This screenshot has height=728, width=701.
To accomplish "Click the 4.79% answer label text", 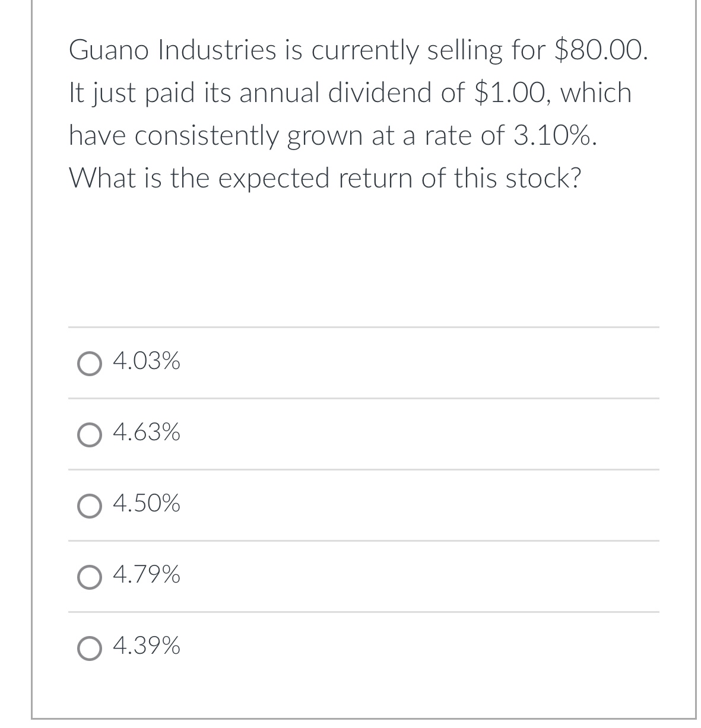I will point(146,574).
